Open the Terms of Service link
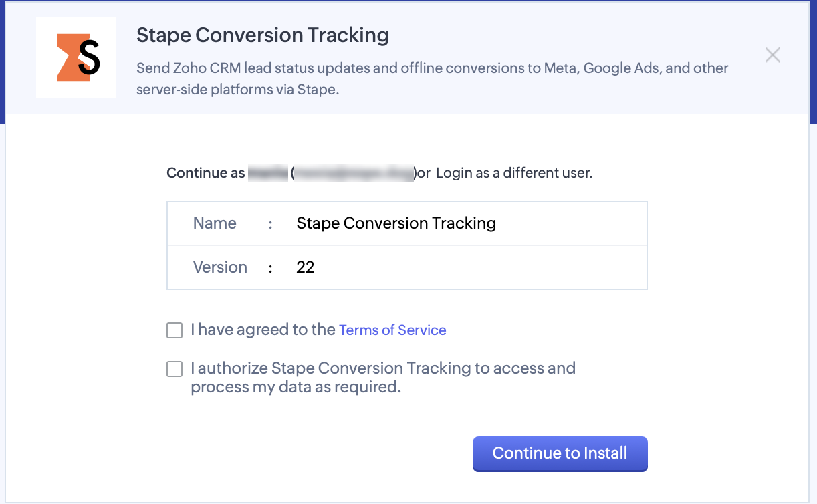 [x=392, y=330]
